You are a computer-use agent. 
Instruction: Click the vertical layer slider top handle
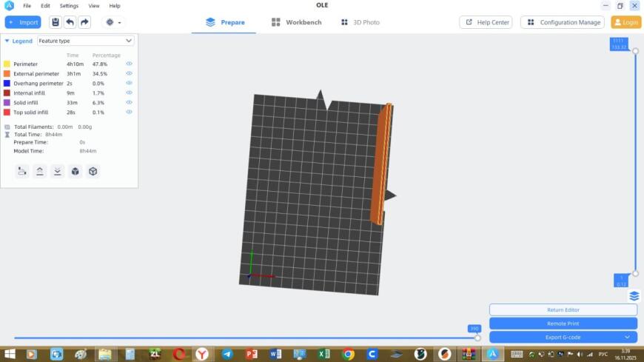[635, 51]
